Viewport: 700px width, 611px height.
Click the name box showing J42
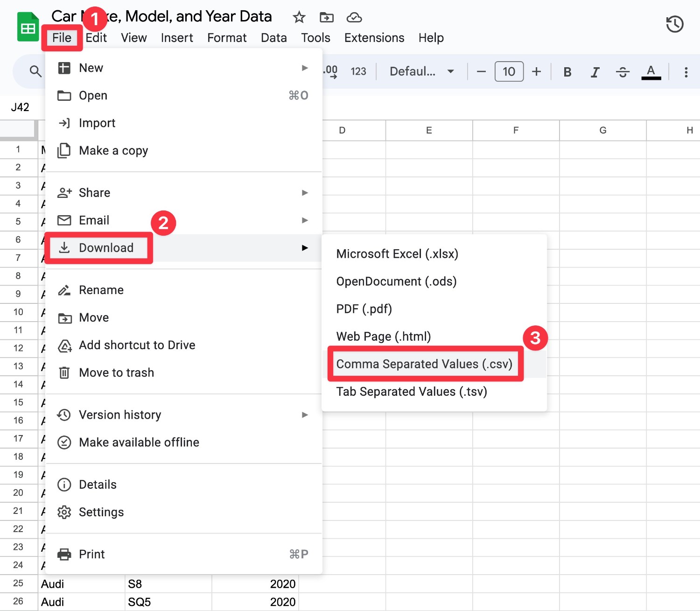coord(20,107)
